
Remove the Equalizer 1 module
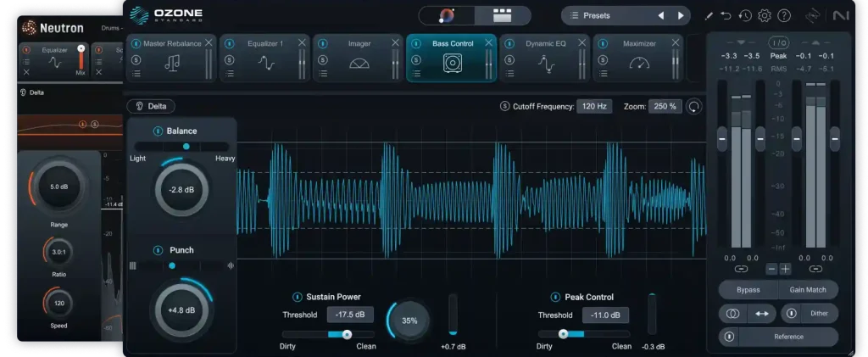pyautogui.click(x=302, y=42)
